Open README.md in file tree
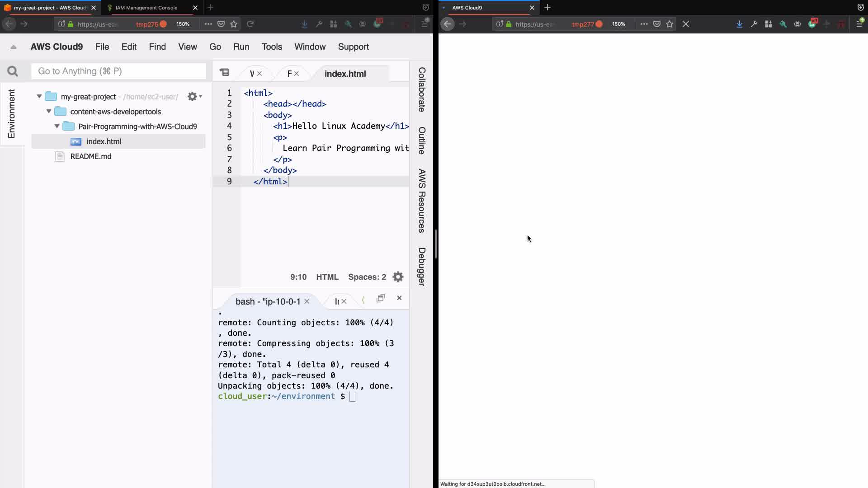868x488 pixels. click(x=90, y=156)
